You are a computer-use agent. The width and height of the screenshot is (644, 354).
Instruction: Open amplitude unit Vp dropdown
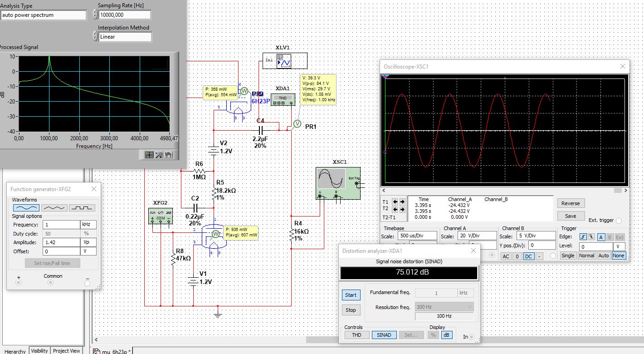[x=88, y=242]
